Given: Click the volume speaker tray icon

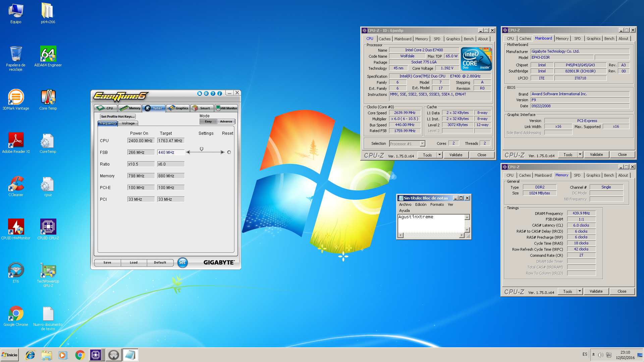Looking at the screenshot, I should tap(600, 355).
